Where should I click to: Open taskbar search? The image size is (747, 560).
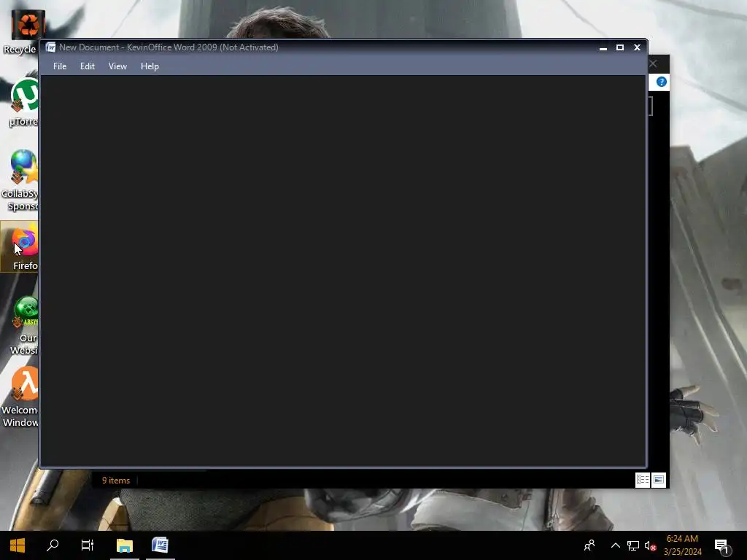pos(53,545)
